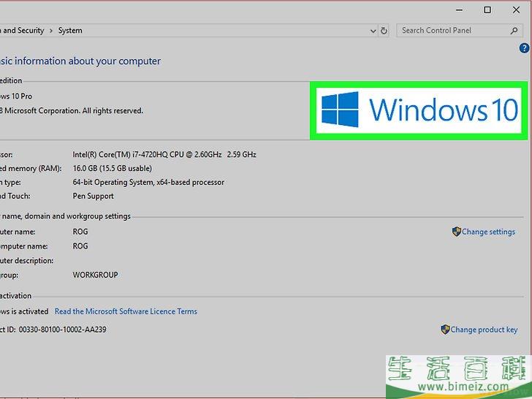The image size is (532, 399).
Task: Click the shield icon beside Change product key
Action: pyautogui.click(x=445, y=329)
